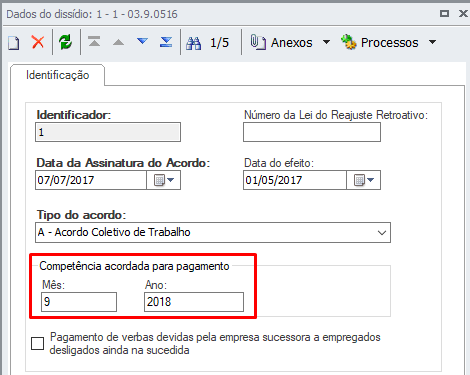Image resolution: width=470 pixels, height=375 pixels.
Task: Create a new record with the blank page icon
Action: (14, 43)
